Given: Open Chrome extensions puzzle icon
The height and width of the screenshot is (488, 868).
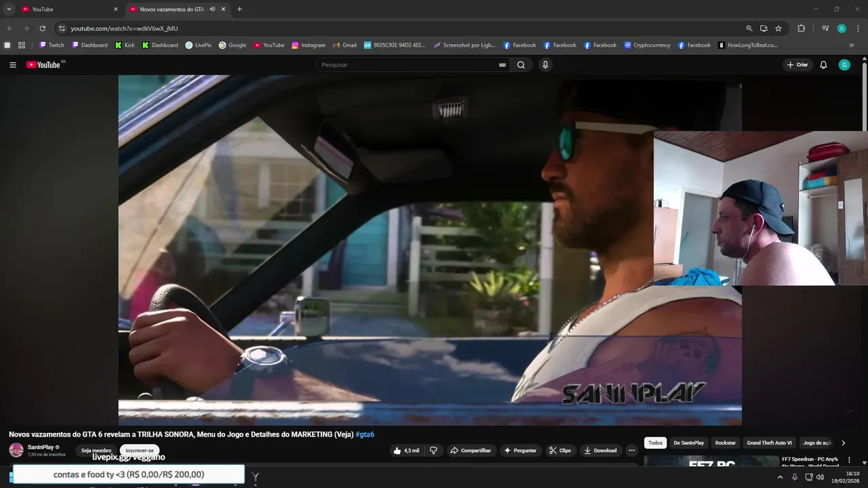Looking at the screenshot, I should [x=801, y=28].
